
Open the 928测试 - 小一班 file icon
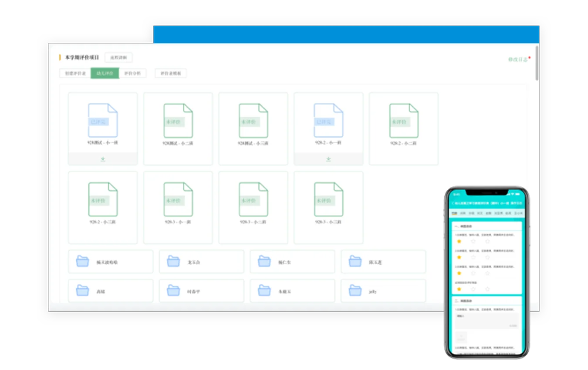click(103, 121)
